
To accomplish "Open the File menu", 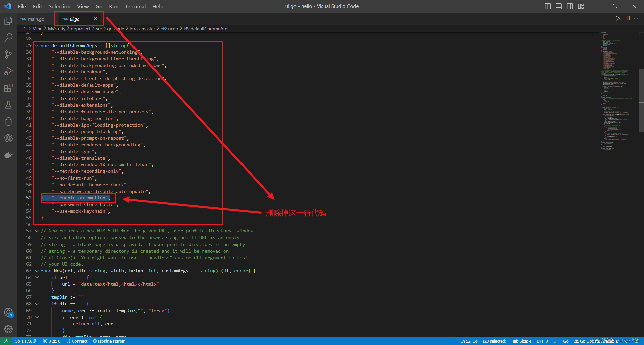I will point(22,6).
